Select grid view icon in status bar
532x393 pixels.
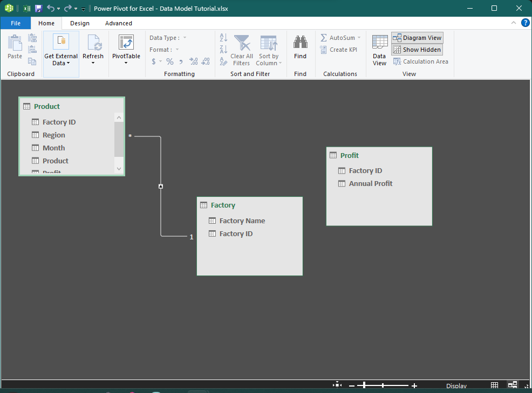pyautogui.click(x=495, y=385)
